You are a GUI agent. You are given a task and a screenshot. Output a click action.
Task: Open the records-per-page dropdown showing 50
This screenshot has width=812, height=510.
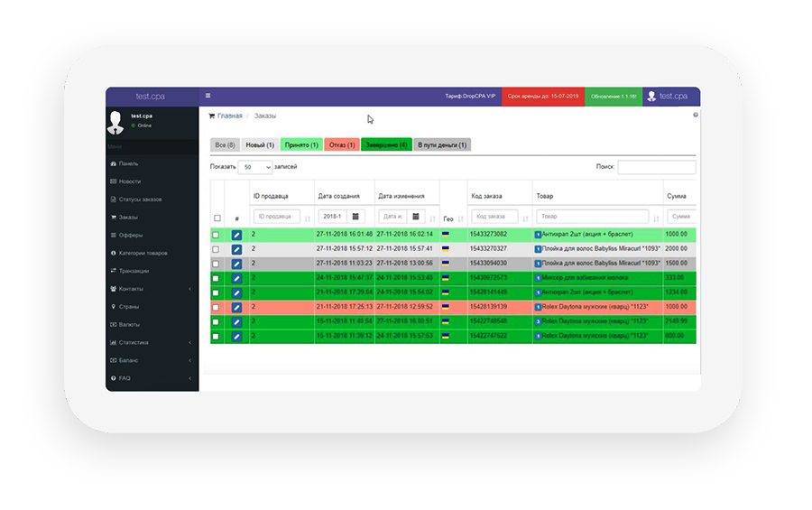click(x=255, y=167)
